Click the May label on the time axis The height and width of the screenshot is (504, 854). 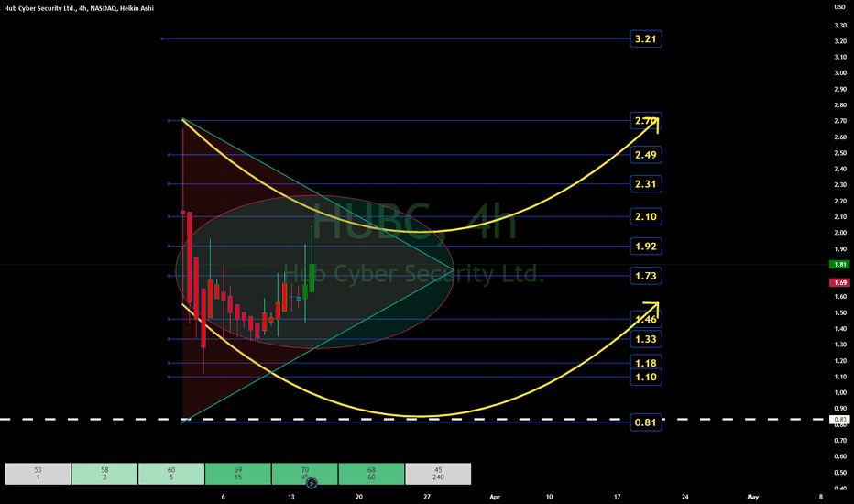752,497
